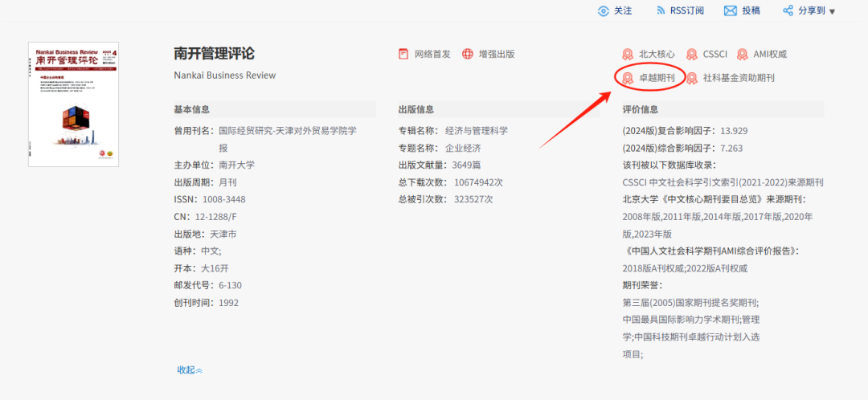This screenshot has height=400, width=868.
Task: Click the 开本 value 大16开
Action: tap(215, 267)
